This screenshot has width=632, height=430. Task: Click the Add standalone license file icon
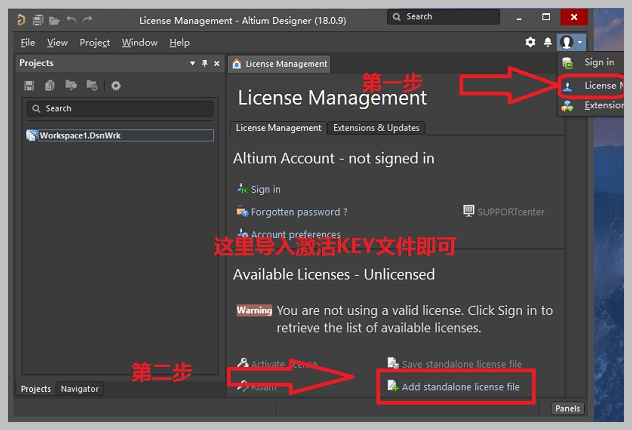(393, 386)
